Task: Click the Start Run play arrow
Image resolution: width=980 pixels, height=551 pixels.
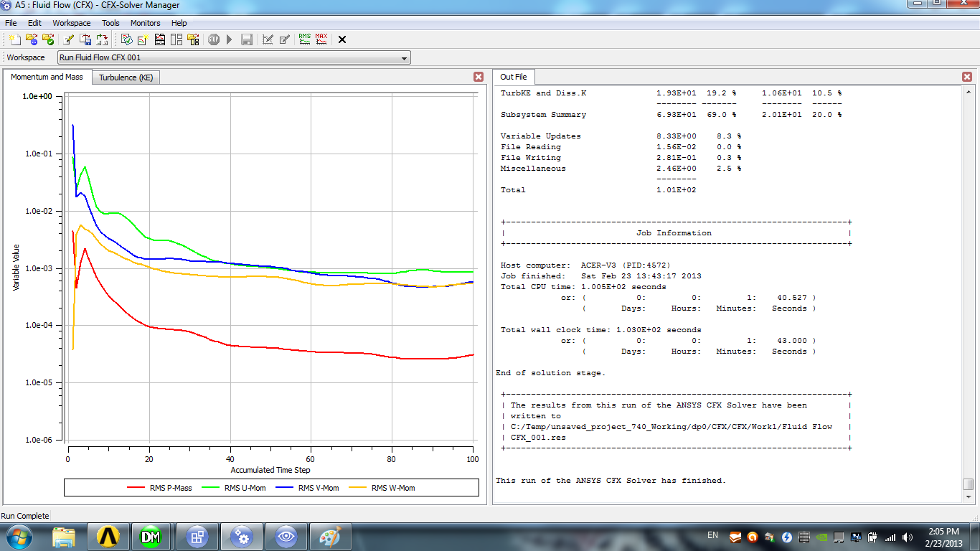Action: (x=230, y=39)
